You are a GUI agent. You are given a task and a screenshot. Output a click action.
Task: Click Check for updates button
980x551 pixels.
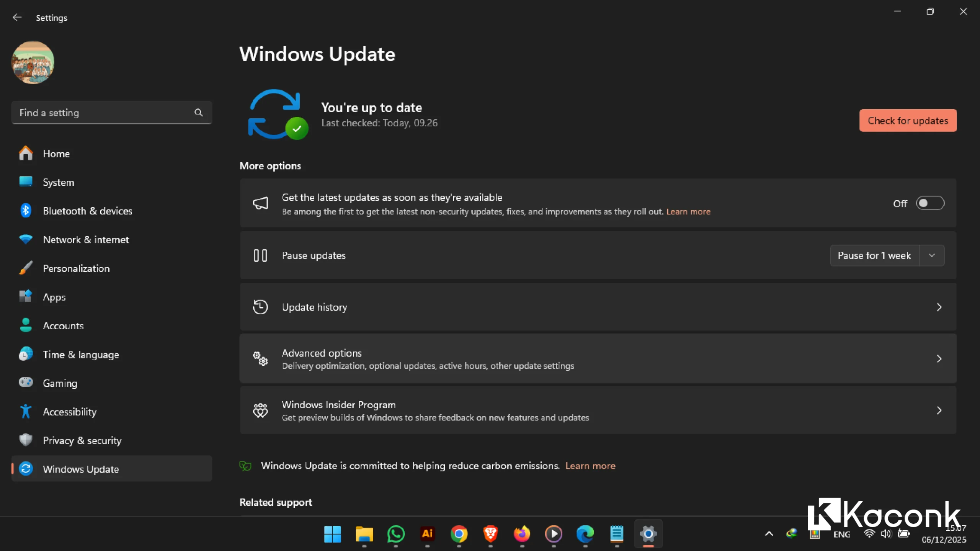pyautogui.click(x=907, y=121)
